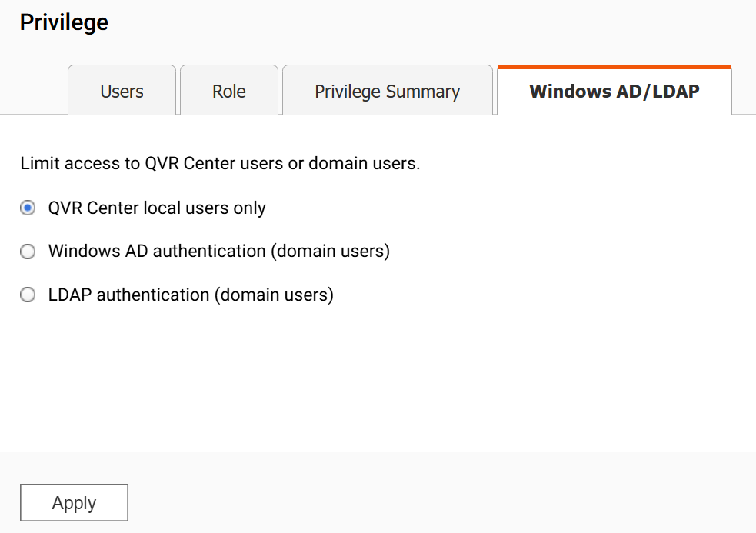Click the word "Summary" in the third tab
Viewport: 756px width, 533px height.
423,92
